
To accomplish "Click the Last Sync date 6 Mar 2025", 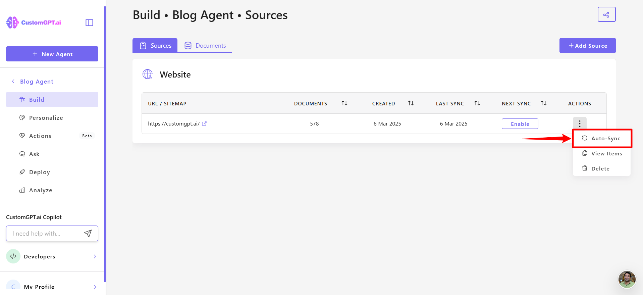I will [453, 124].
